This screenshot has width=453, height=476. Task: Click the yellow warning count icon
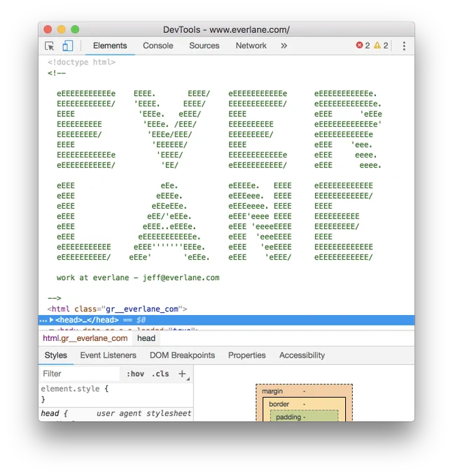coord(377,45)
